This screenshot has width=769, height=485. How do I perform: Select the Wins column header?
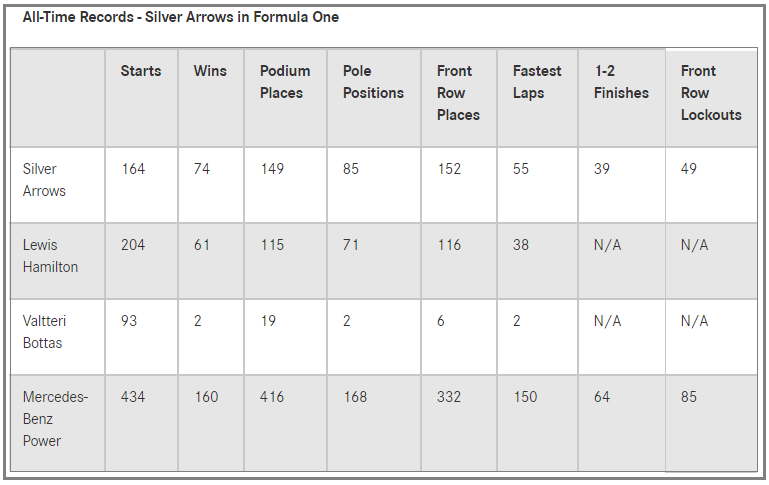(x=210, y=71)
